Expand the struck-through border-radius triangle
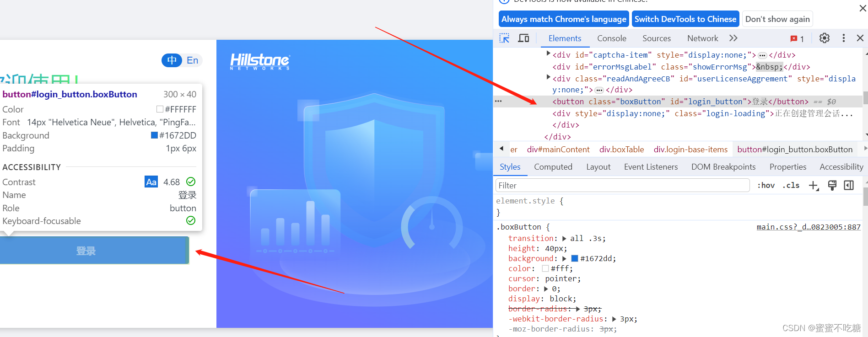 578,309
